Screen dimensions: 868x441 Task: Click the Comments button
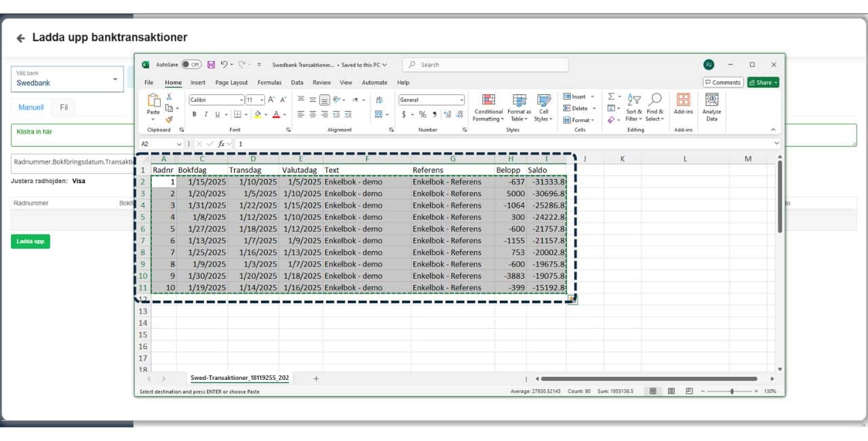click(x=723, y=82)
